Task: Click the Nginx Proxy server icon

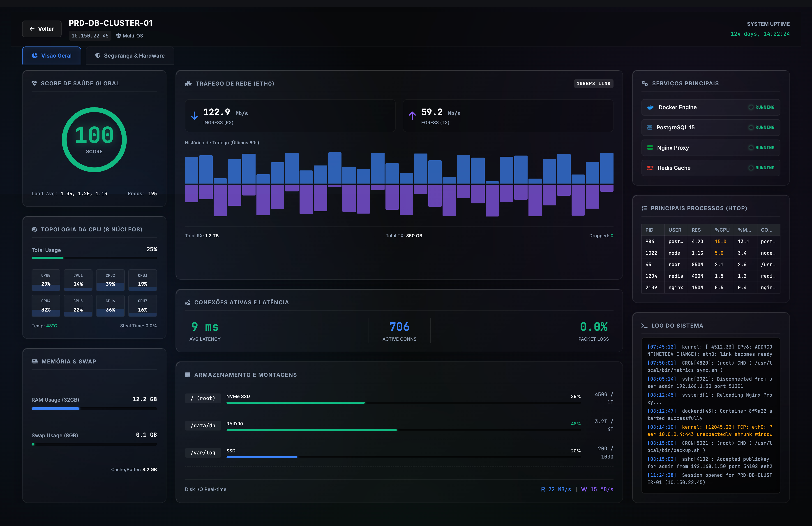Action: tap(650, 148)
